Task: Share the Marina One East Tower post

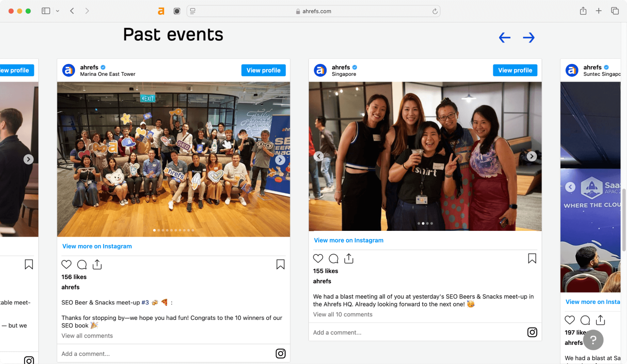Action: (97, 264)
